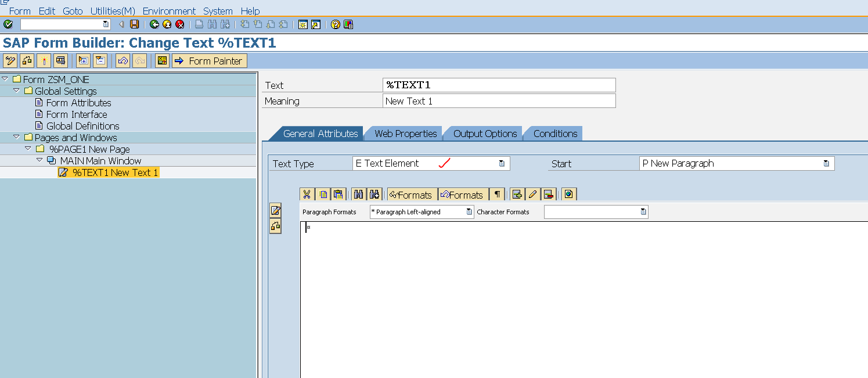Screen dimensions: 868x378
Task: Click the second Formats button with arrow icon
Action: 463,195
